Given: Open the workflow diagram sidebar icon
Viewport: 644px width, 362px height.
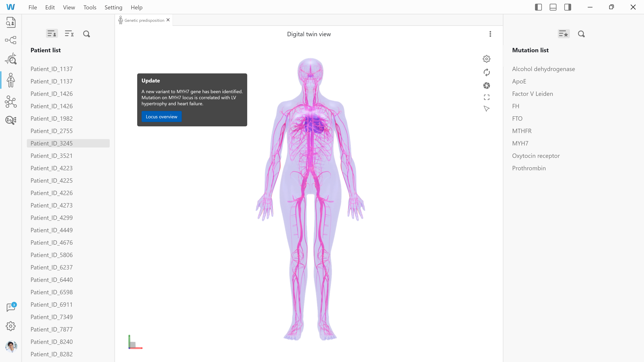Looking at the screenshot, I should pyautogui.click(x=11, y=40).
